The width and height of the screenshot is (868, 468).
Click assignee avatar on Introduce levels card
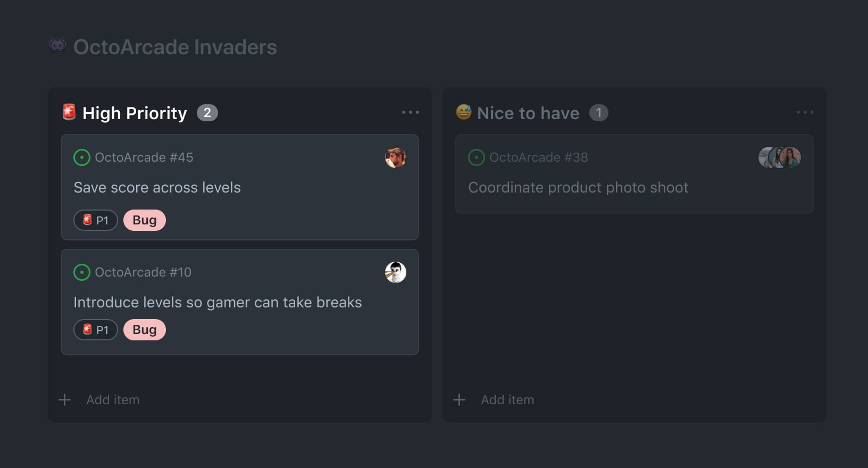pyautogui.click(x=395, y=272)
